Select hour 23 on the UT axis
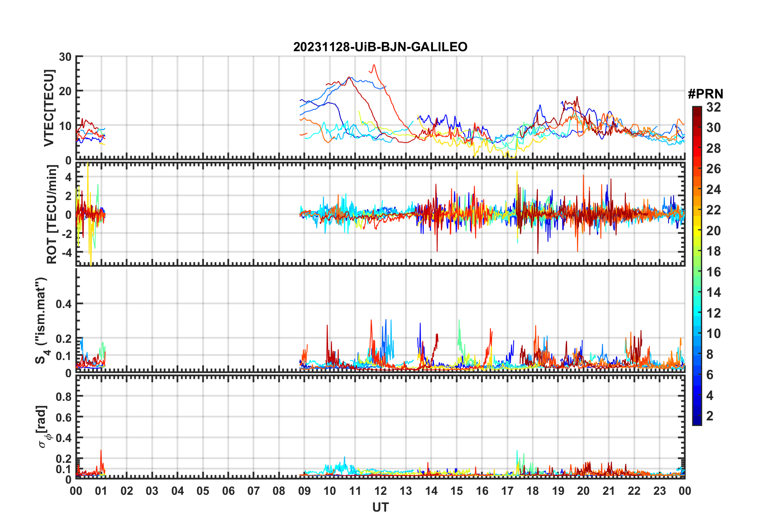761x532 pixels. (659, 491)
